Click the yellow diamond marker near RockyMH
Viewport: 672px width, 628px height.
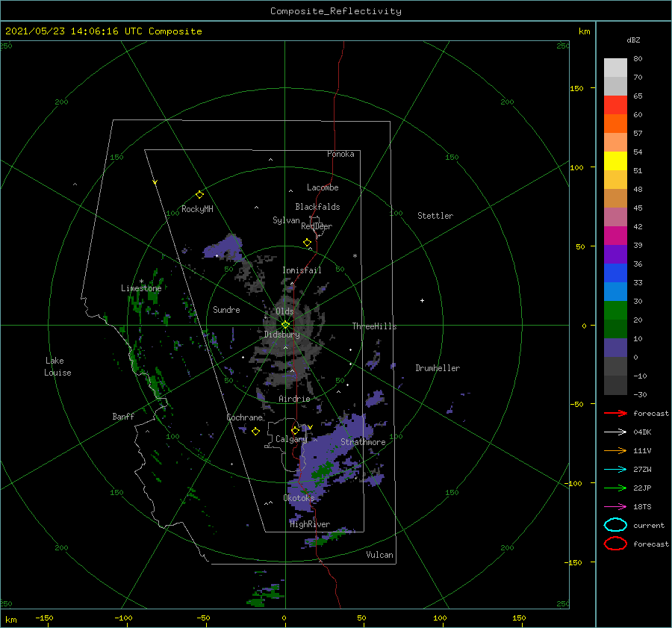(199, 195)
